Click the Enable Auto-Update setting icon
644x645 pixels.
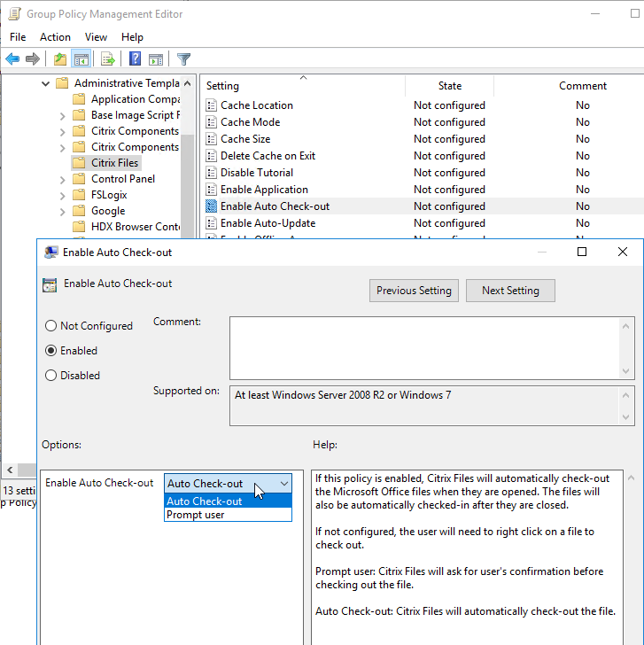coord(211,223)
